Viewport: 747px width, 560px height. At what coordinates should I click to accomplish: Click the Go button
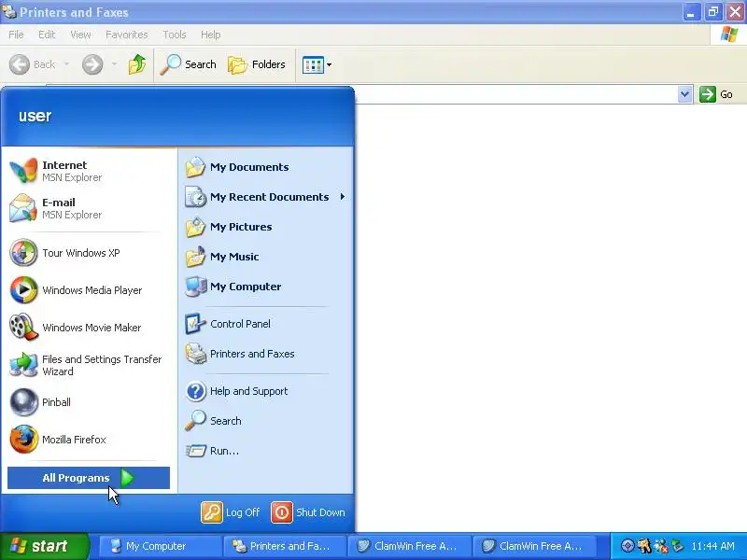click(715, 94)
